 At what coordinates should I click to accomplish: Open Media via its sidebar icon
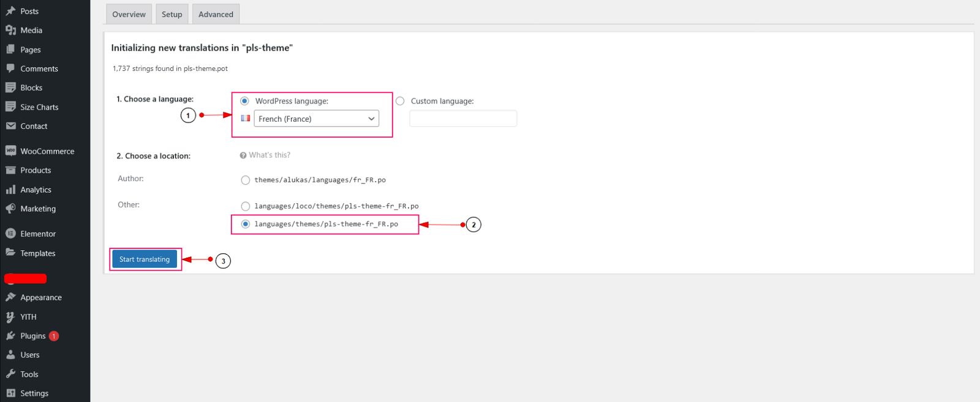pos(10,30)
